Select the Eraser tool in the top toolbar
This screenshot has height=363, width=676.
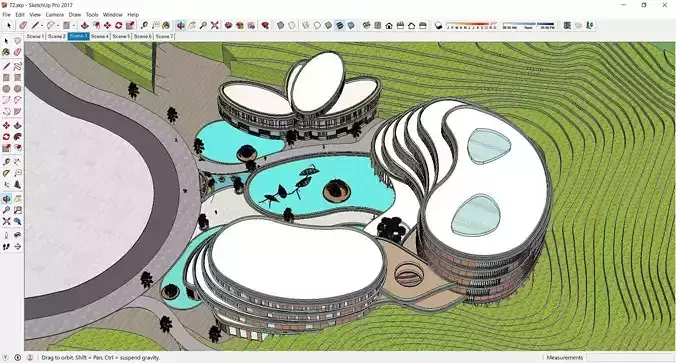(23, 25)
